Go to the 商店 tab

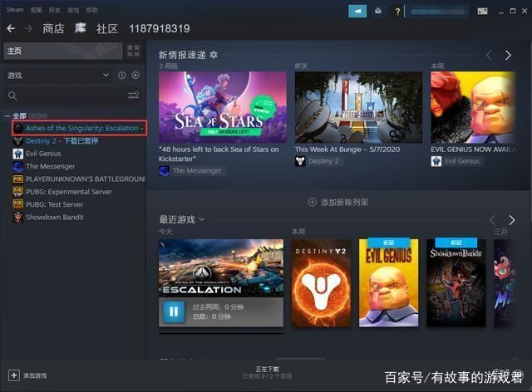tap(53, 28)
